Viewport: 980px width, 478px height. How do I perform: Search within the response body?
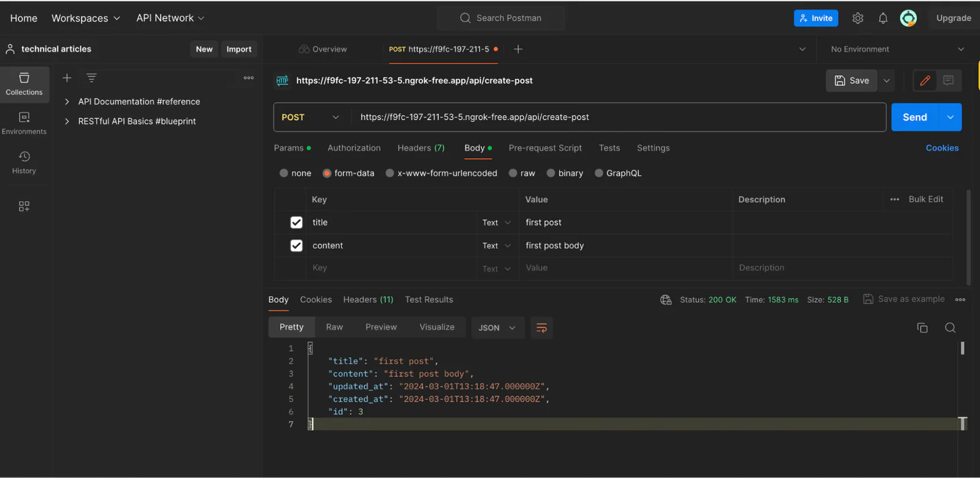(x=950, y=328)
